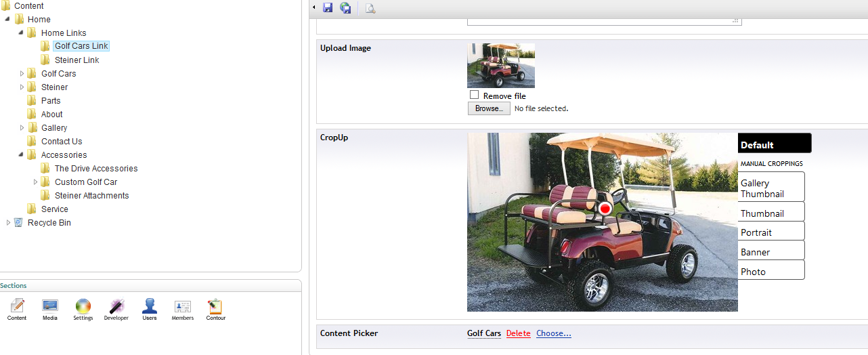This screenshot has height=355, width=868.
Task: Select the Thumbnail crop tab
Action: (771, 212)
